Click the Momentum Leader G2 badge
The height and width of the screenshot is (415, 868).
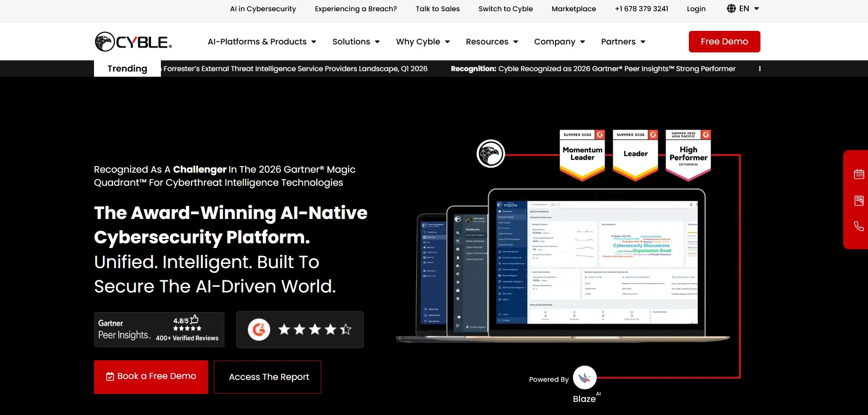(x=582, y=155)
